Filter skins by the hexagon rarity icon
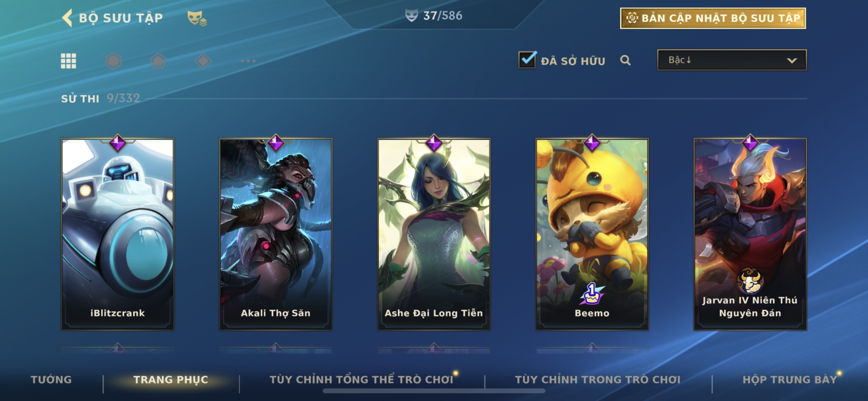Image resolution: width=868 pixels, height=401 pixels. pyautogui.click(x=113, y=61)
